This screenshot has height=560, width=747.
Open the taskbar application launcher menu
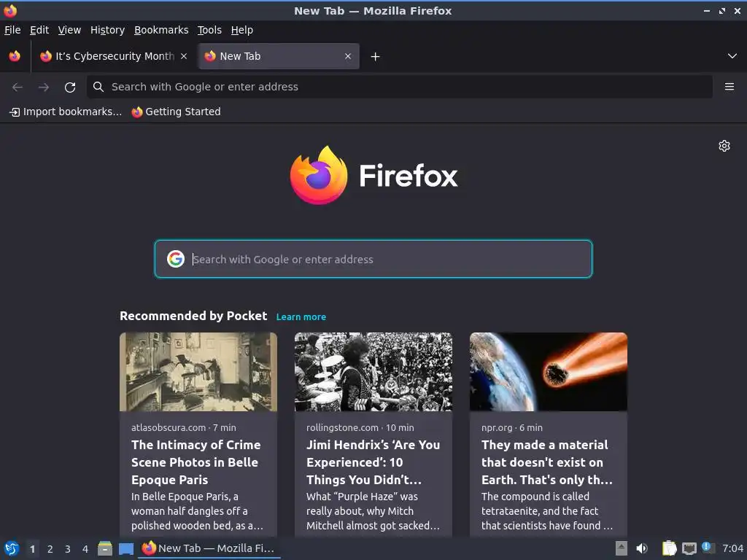(12, 548)
